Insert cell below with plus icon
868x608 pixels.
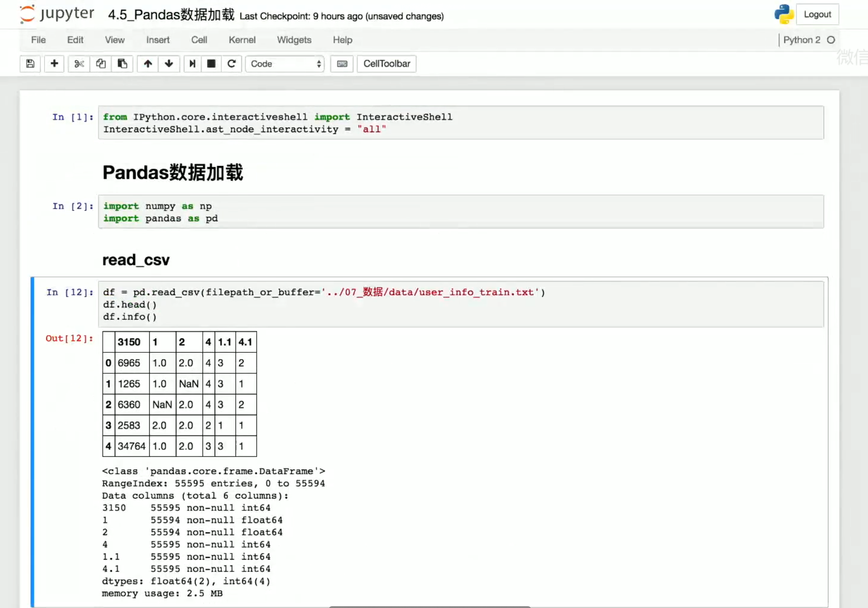[x=54, y=64]
